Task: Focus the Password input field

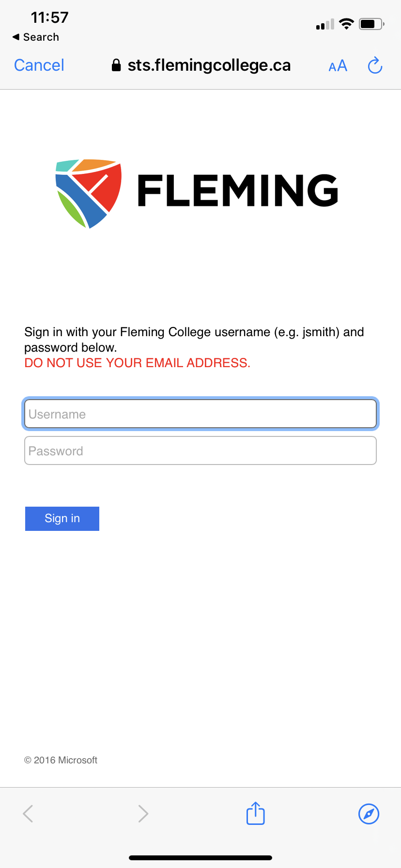Action: pos(200,451)
